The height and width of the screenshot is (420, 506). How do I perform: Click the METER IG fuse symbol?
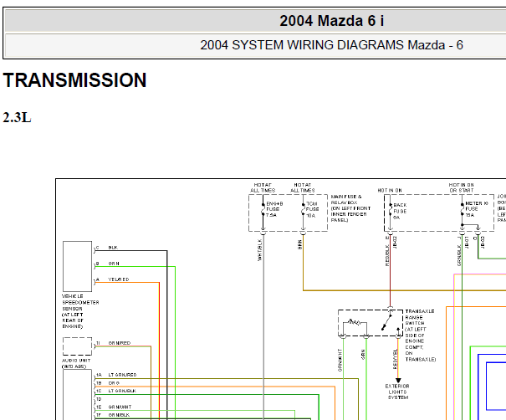(463, 209)
